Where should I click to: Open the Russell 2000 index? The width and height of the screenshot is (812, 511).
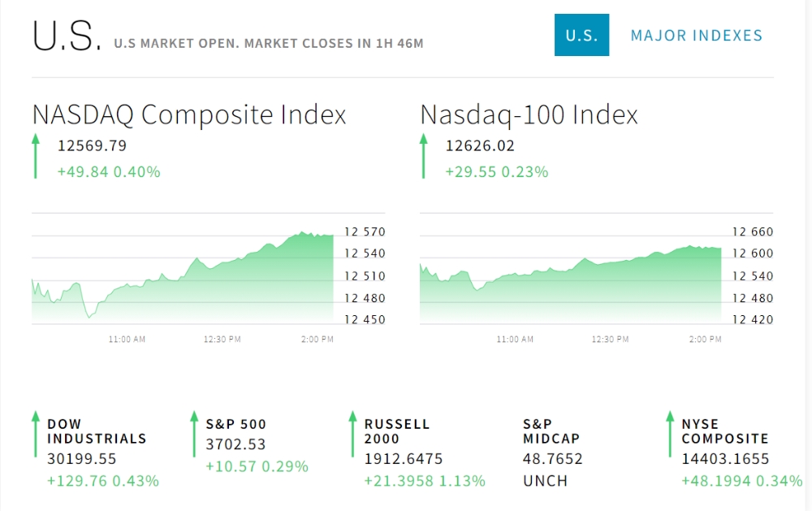click(x=397, y=431)
